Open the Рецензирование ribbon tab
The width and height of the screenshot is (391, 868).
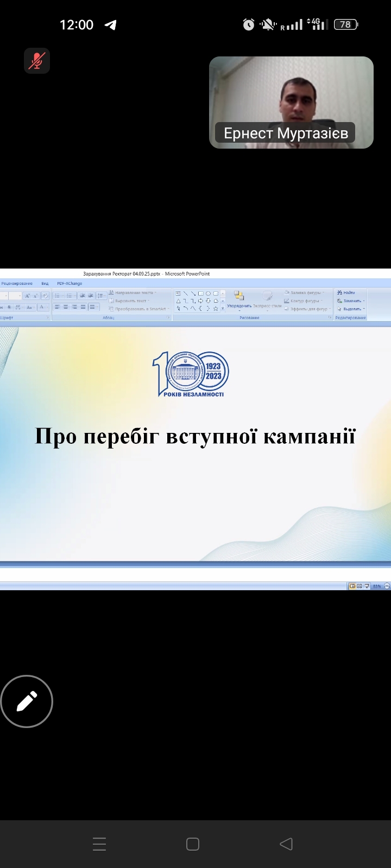(x=16, y=284)
